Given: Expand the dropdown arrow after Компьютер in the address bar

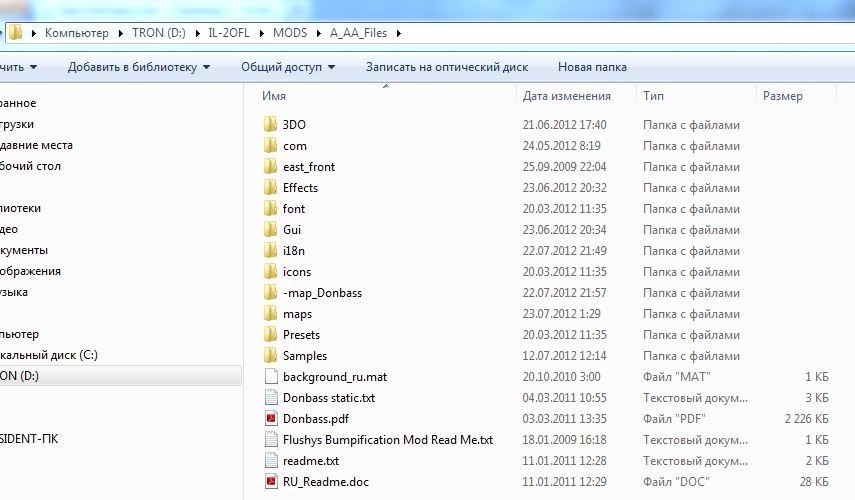Looking at the screenshot, I should tap(121, 33).
